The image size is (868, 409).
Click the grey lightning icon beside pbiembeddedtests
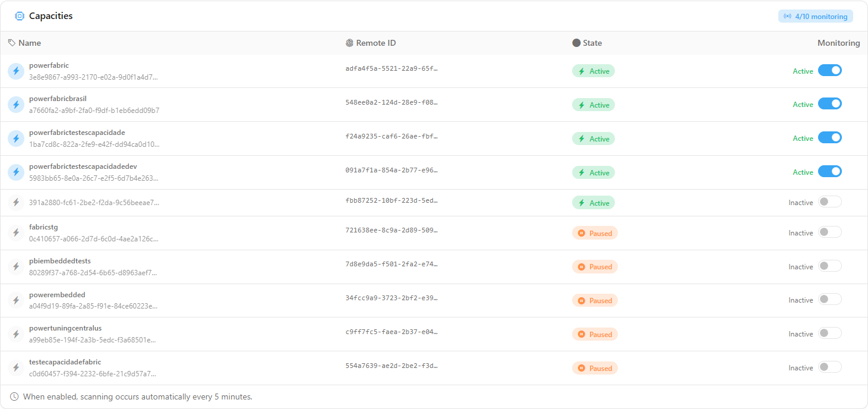click(x=16, y=267)
